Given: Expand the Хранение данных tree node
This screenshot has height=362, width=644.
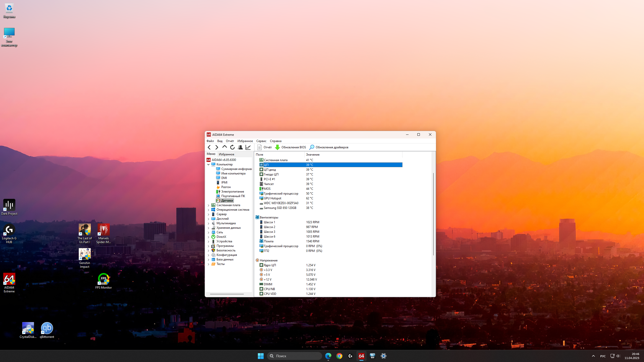Looking at the screenshot, I should coord(208,228).
